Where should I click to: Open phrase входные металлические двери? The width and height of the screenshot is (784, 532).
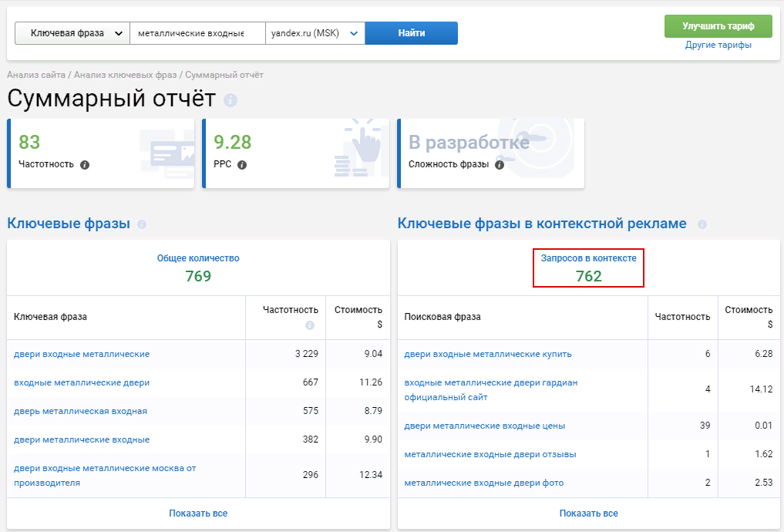tap(82, 382)
